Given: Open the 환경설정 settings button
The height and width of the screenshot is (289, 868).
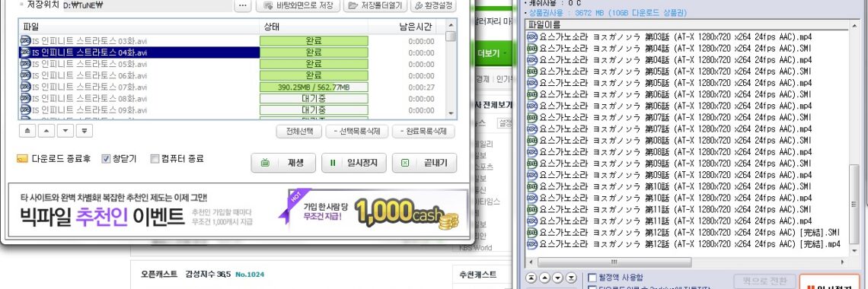Looking at the screenshot, I should [433, 5].
